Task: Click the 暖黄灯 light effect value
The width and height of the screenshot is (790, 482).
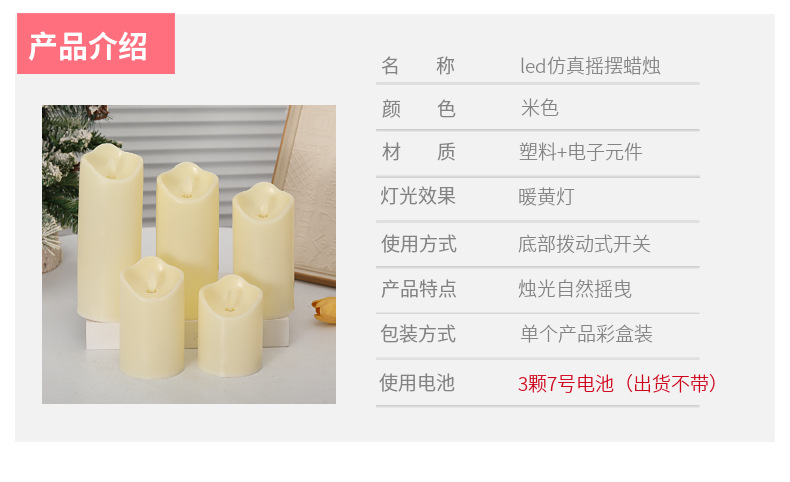Action: click(x=546, y=196)
